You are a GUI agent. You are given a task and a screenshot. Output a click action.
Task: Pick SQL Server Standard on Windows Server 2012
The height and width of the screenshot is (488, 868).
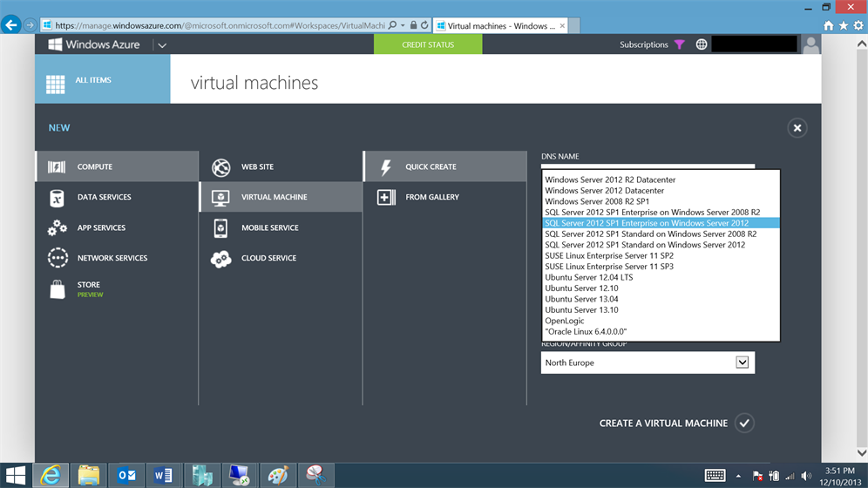click(661, 245)
